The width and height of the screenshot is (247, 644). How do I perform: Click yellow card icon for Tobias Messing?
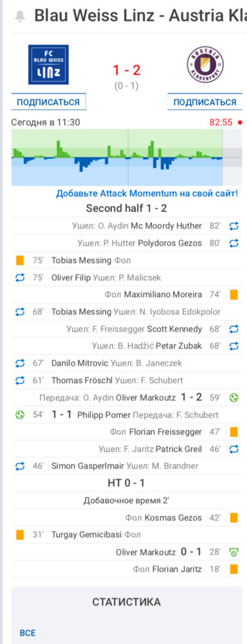tap(20, 260)
